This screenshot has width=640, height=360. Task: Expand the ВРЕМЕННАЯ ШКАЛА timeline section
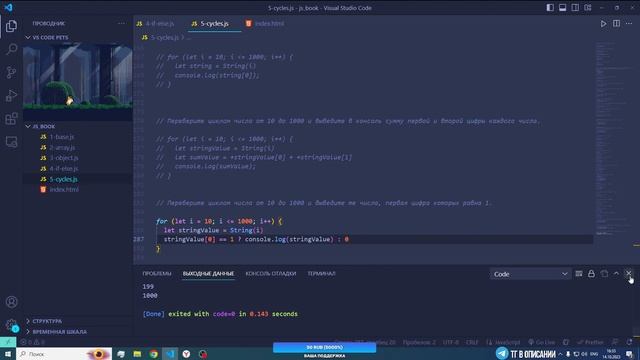(78, 332)
